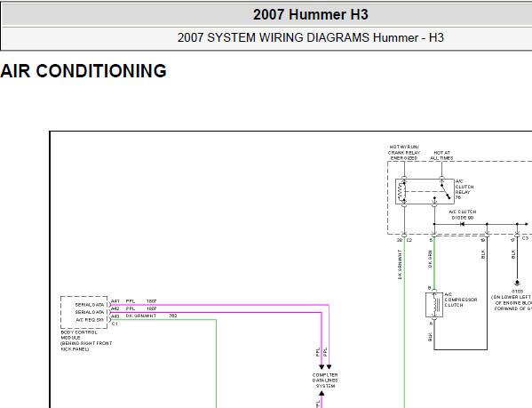Click the 'HOT AT ALL TIMES' label
Viewport: 532px width, 408px height.
441,156
